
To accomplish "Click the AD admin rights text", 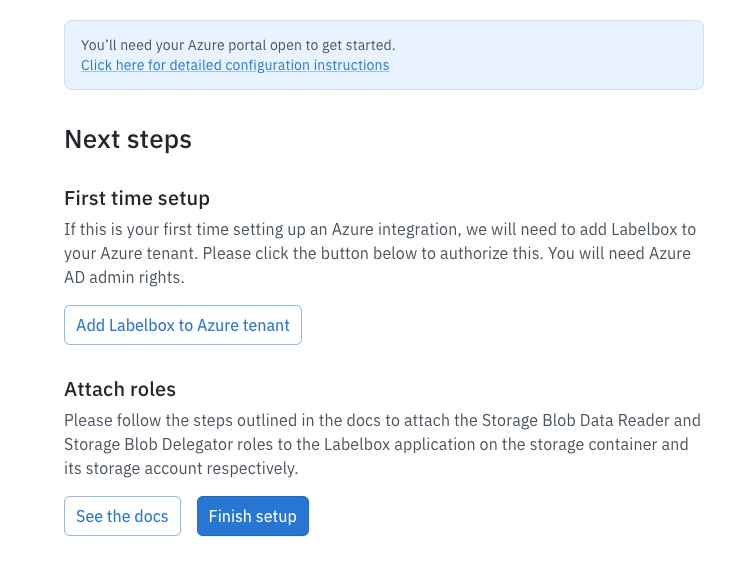I will pyautogui.click(x=124, y=277).
